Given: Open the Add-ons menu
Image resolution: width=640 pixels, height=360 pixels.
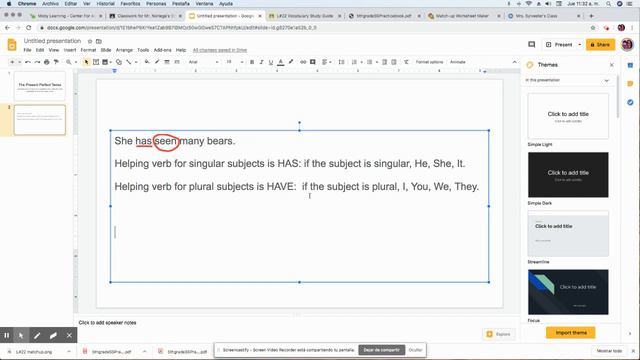Looking at the screenshot, I should 162,50.
